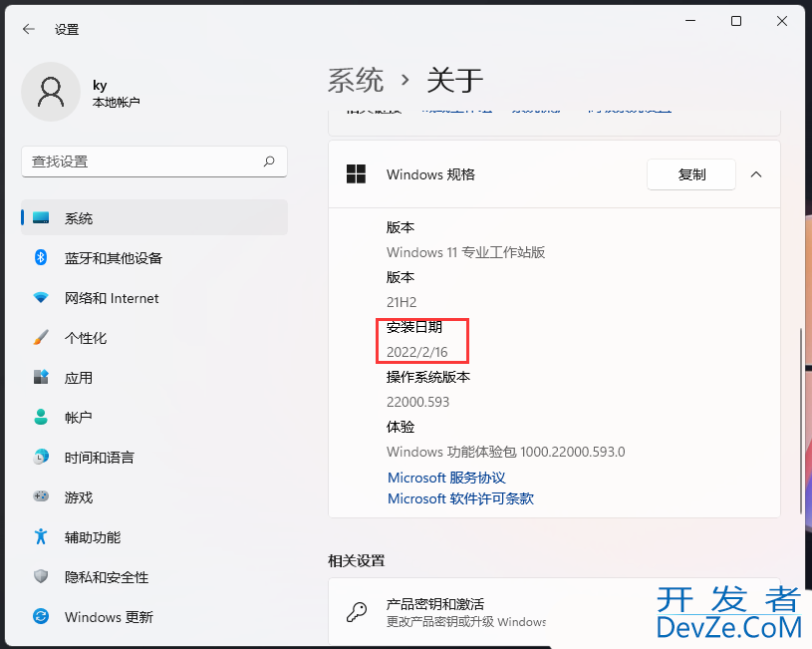Click the key icon for product activation

[357, 612]
